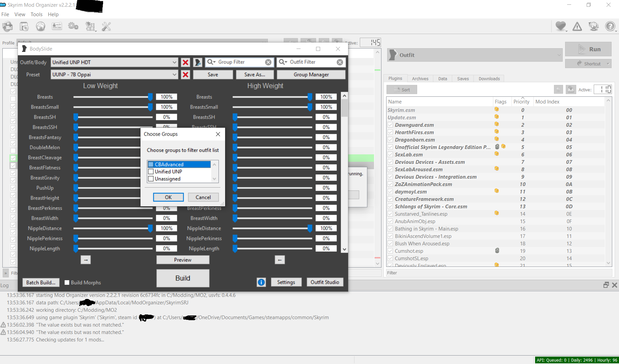Switch to the Downloads tab
Viewport: 619px width, 364px height.
coord(489,79)
